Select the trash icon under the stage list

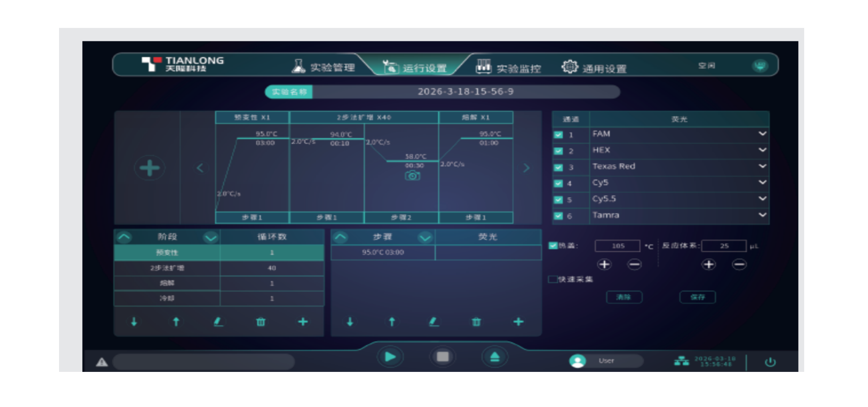tap(261, 322)
